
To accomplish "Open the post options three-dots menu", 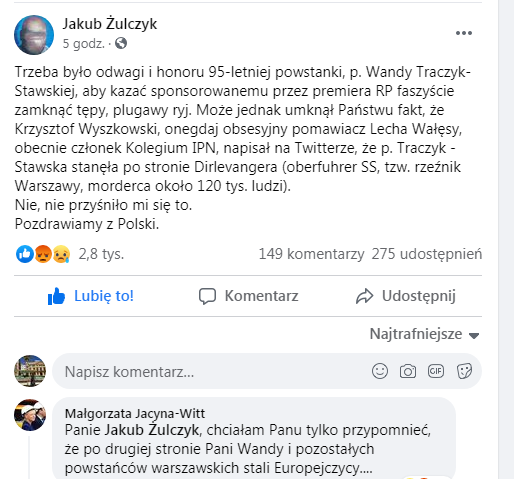I will 464,33.
